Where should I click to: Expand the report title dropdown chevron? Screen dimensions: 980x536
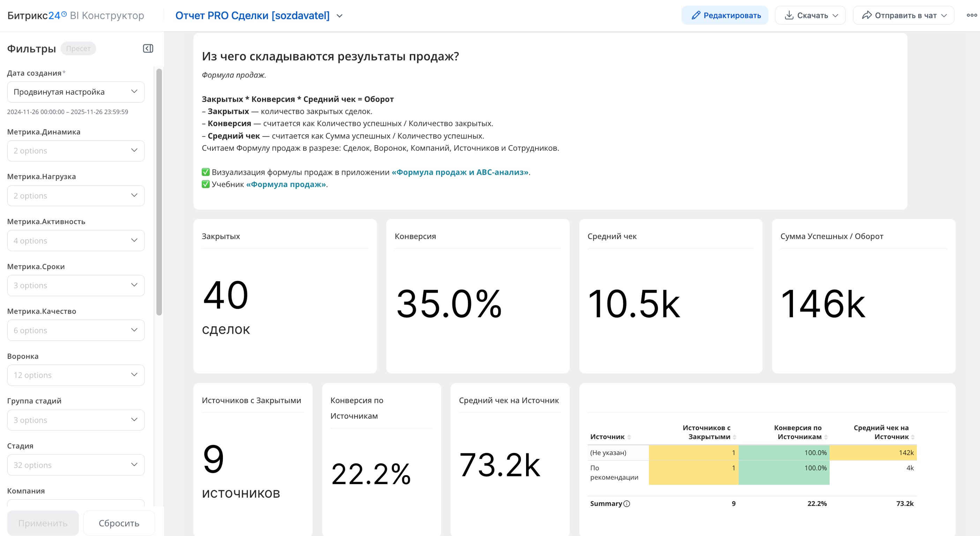[340, 16]
